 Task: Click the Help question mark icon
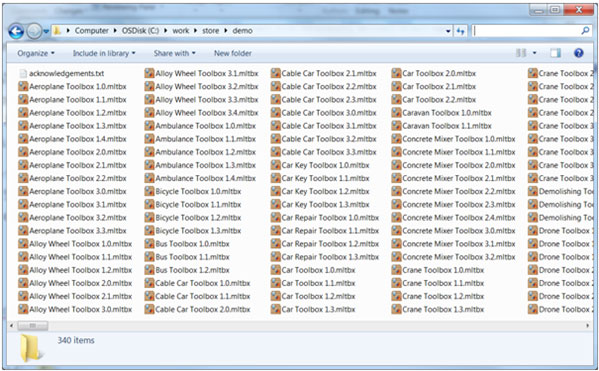(x=579, y=53)
